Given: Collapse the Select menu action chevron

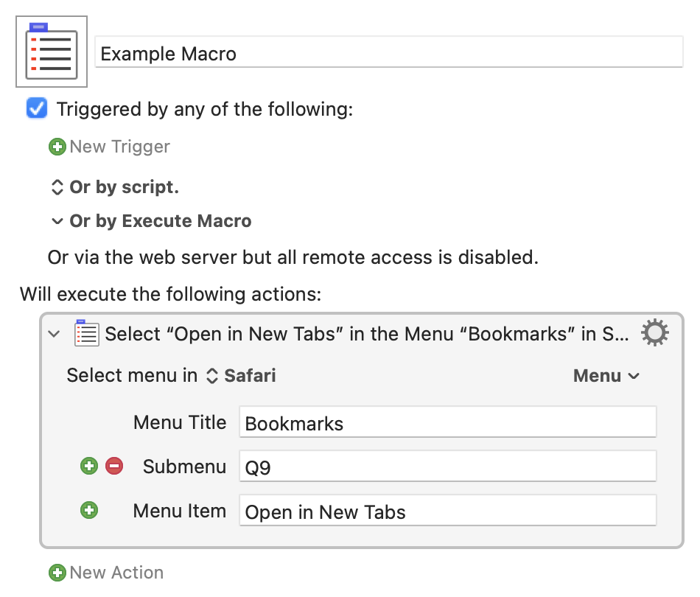Looking at the screenshot, I should coord(54,334).
